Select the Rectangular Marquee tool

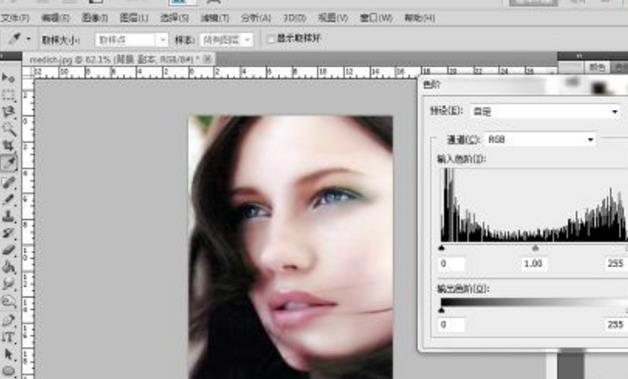pos(8,95)
